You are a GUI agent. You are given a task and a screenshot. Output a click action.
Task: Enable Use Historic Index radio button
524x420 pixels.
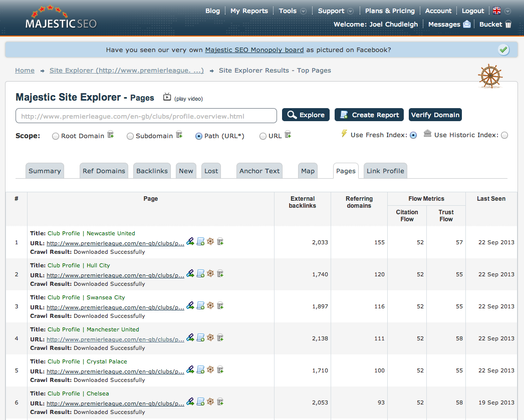tap(504, 135)
